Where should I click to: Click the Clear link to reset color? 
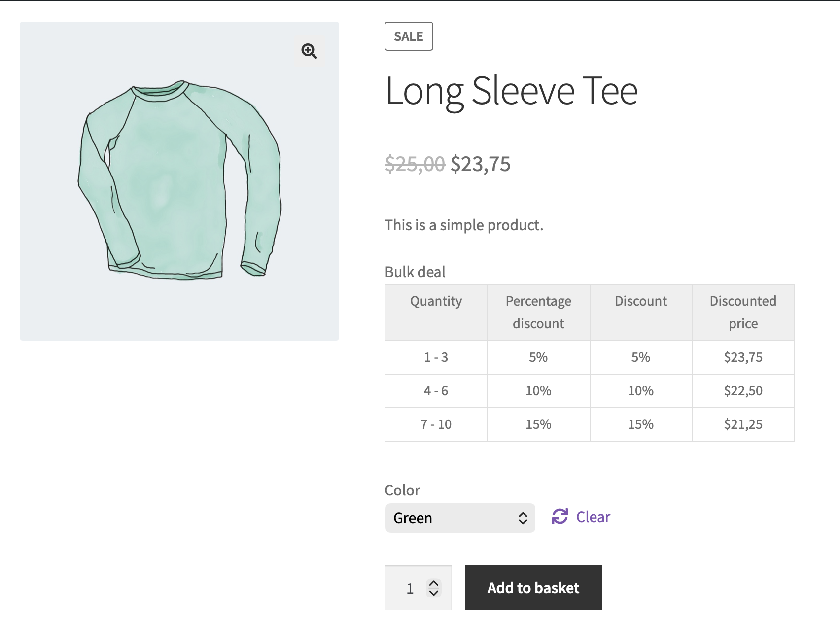click(x=593, y=517)
